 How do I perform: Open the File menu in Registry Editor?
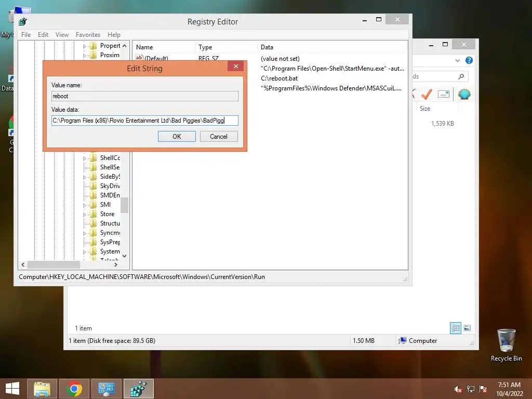[x=26, y=35]
